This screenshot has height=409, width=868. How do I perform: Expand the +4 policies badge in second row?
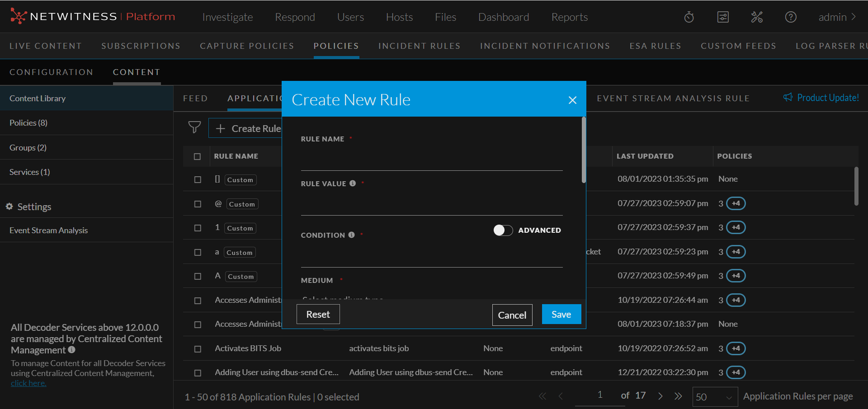tap(736, 203)
